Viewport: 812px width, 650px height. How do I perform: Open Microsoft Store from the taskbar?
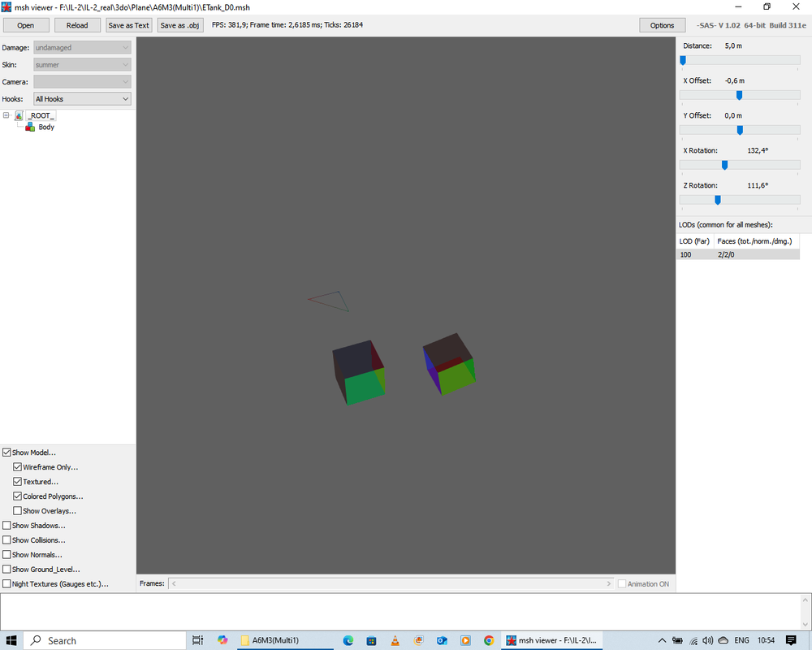tap(371, 641)
